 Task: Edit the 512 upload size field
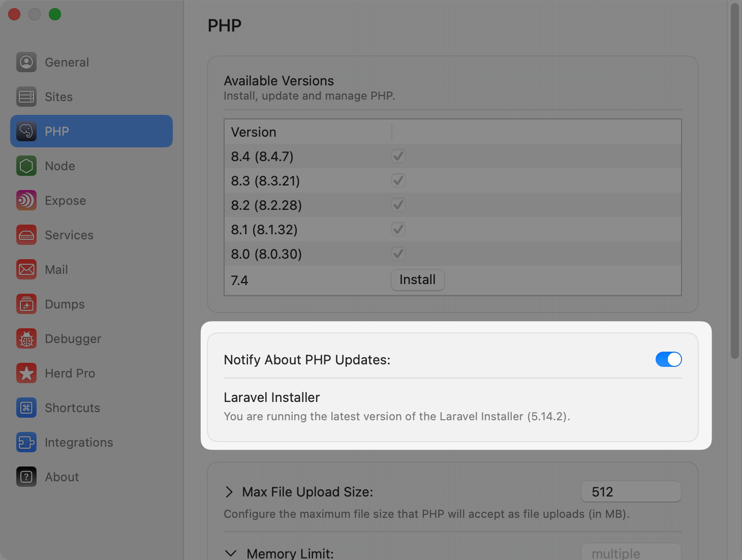click(x=631, y=491)
